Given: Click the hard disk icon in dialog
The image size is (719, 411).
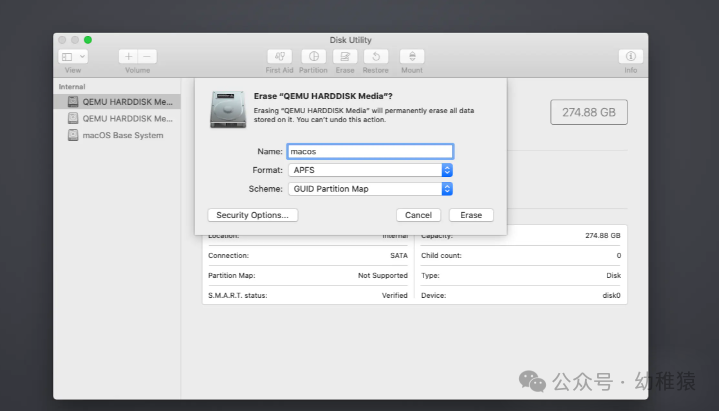Looking at the screenshot, I should 228,109.
